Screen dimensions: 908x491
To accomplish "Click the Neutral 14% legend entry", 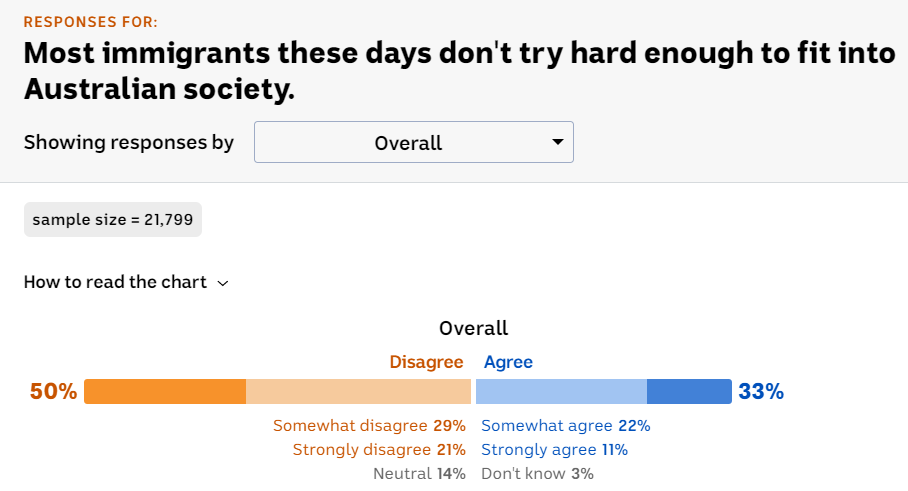I will pyautogui.click(x=419, y=474).
